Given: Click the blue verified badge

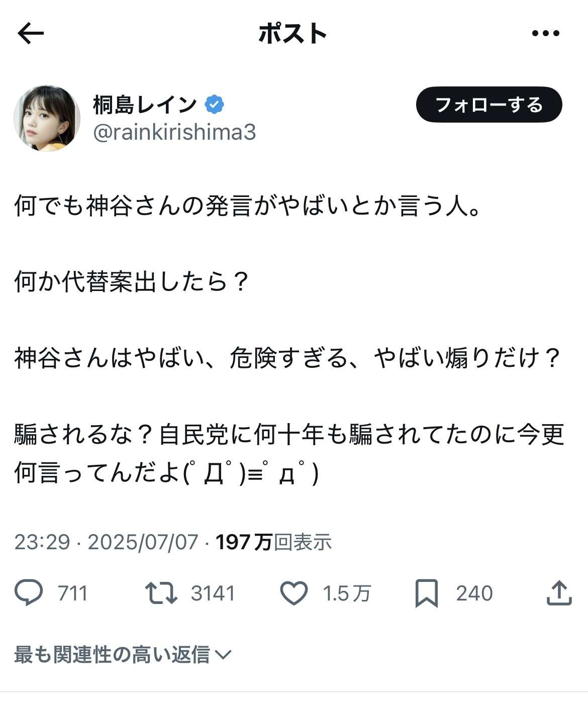Looking at the screenshot, I should (215, 105).
